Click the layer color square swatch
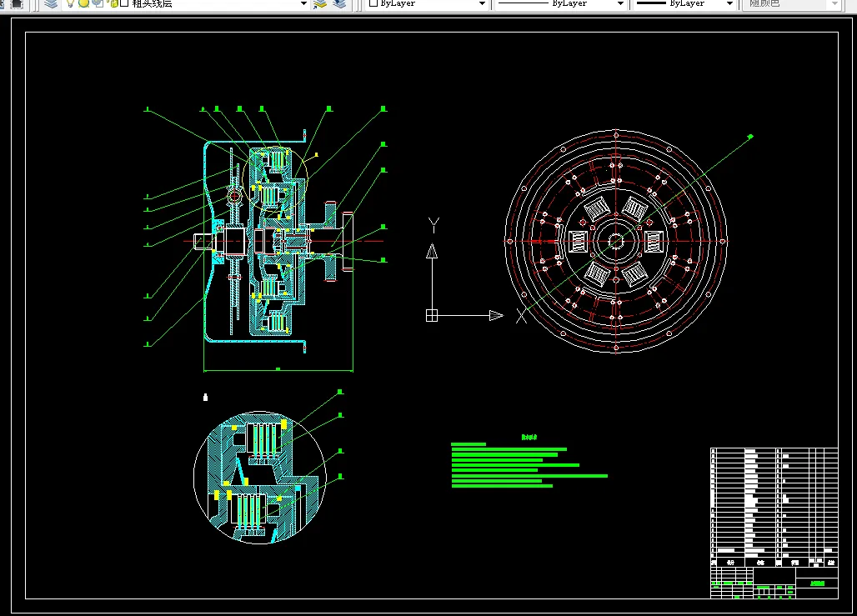Screen dimensions: 857x616 point(124,3)
